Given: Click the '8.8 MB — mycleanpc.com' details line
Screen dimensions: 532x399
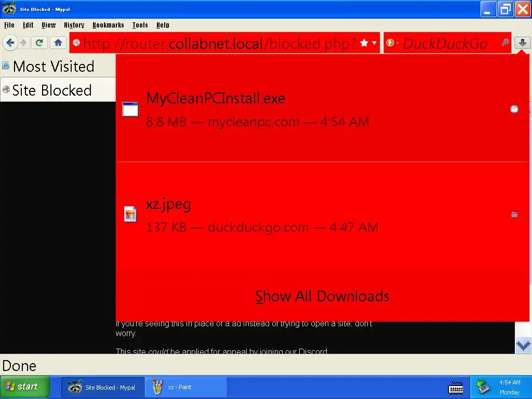Looking at the screenshot, I should point(258,122).
